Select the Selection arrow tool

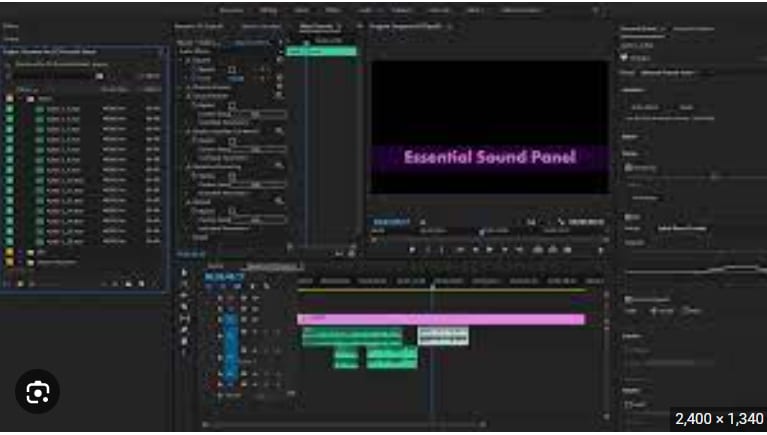[184, 273]
